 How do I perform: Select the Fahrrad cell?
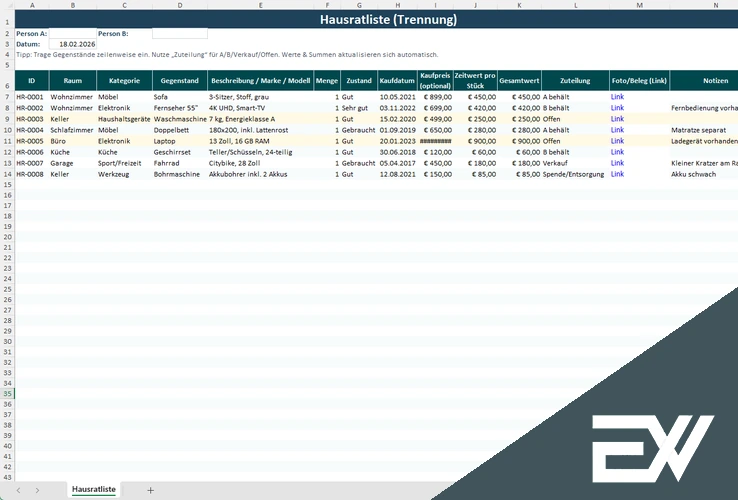click(x=180, y=163)
